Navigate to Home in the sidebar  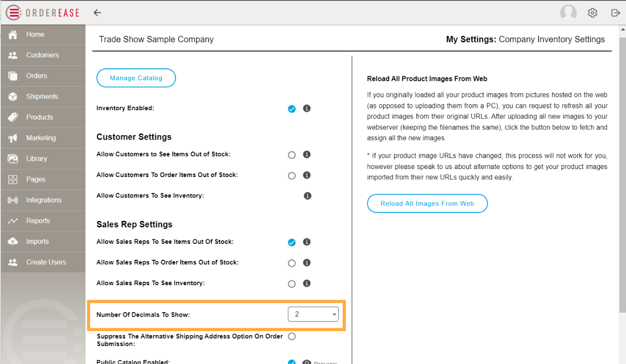pos(35,34)
